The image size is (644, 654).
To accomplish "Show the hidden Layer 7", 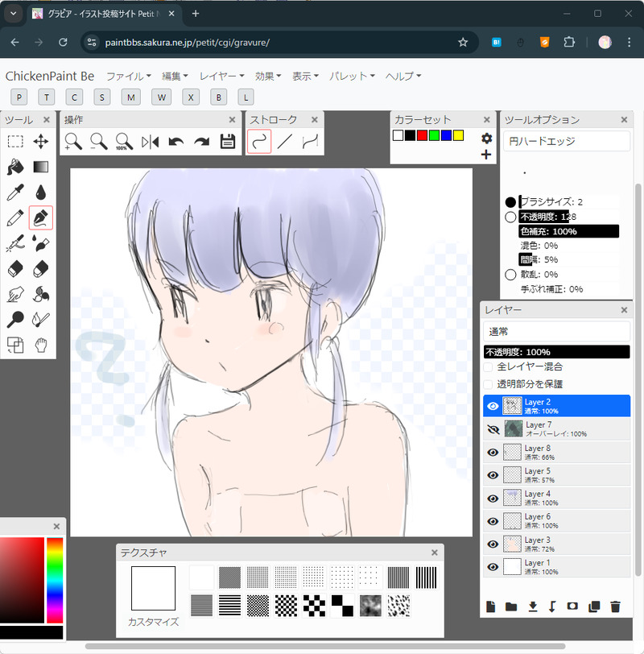I will [493, 429].
